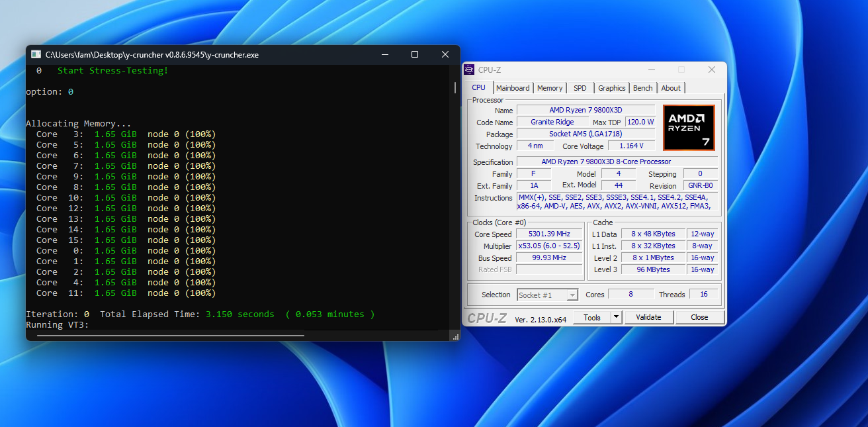
Task: Click the console window resize grip
Action: (x=455, y=337)
